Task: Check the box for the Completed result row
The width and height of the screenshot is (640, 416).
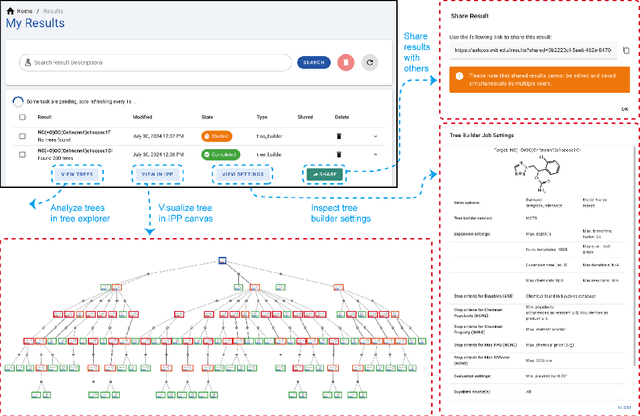Action: pyautogui.click(x=22, y=155)
